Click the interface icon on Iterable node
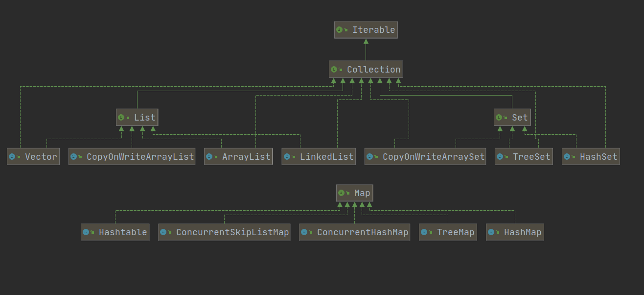 coord(339,30)
